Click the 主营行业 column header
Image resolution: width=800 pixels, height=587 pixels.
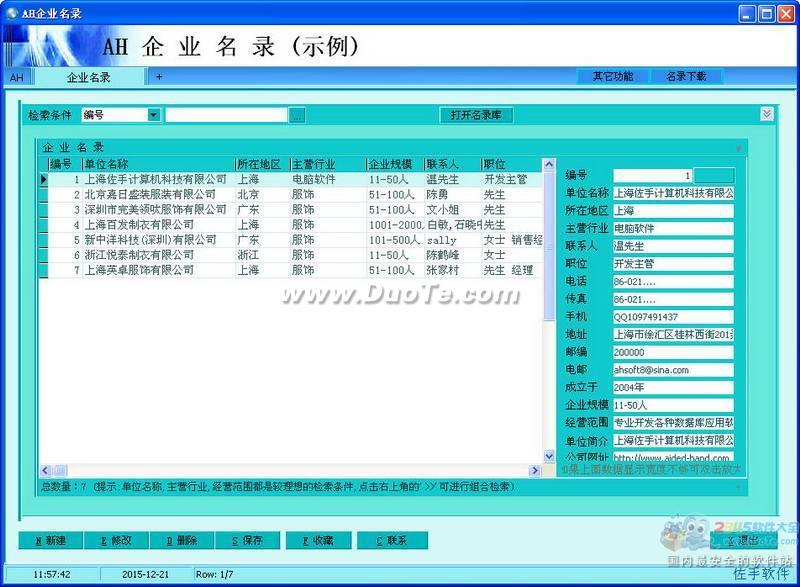click(328, 164)
